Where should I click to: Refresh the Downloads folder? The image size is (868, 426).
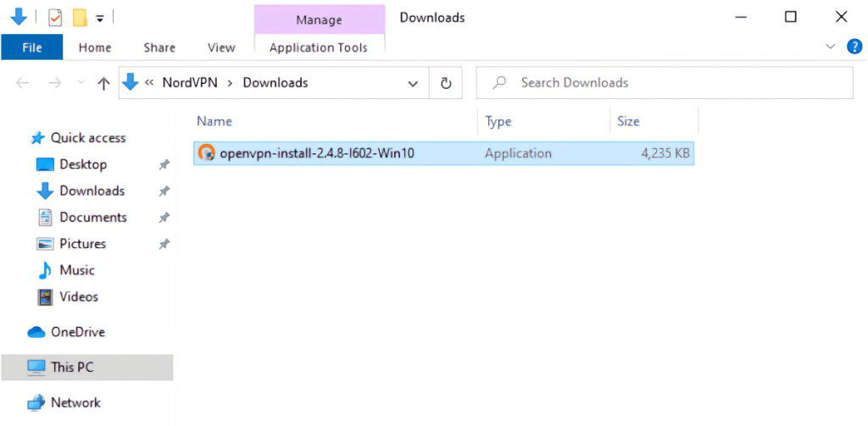tap(446, 83)
